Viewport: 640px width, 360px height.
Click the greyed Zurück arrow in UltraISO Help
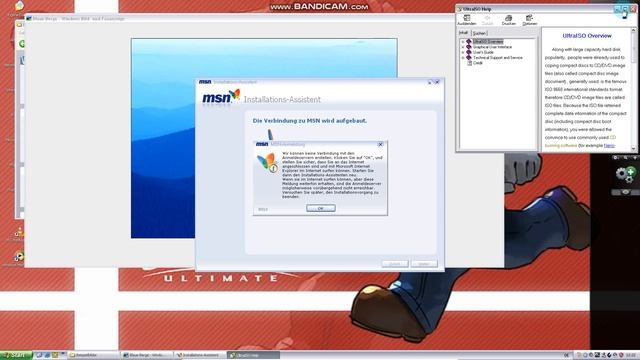point(487,18)
